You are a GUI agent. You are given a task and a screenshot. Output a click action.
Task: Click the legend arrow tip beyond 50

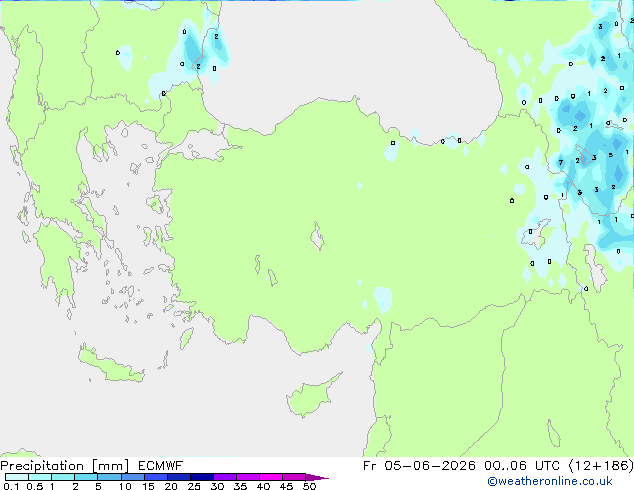[x=317, y=477]
